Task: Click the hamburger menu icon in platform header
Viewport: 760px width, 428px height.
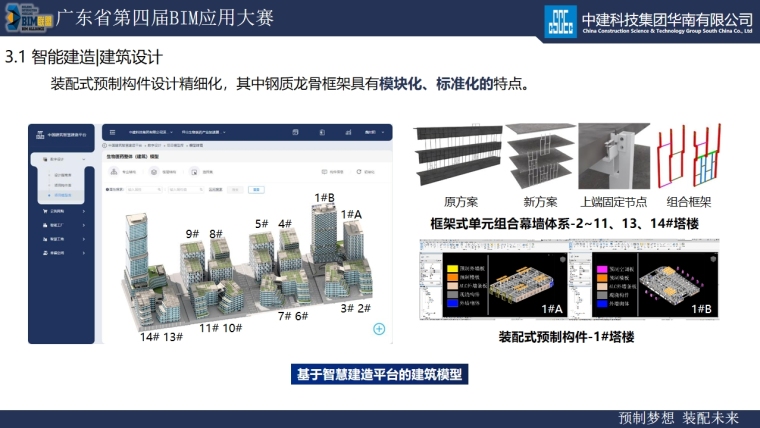Action: [x=111, y=132]
